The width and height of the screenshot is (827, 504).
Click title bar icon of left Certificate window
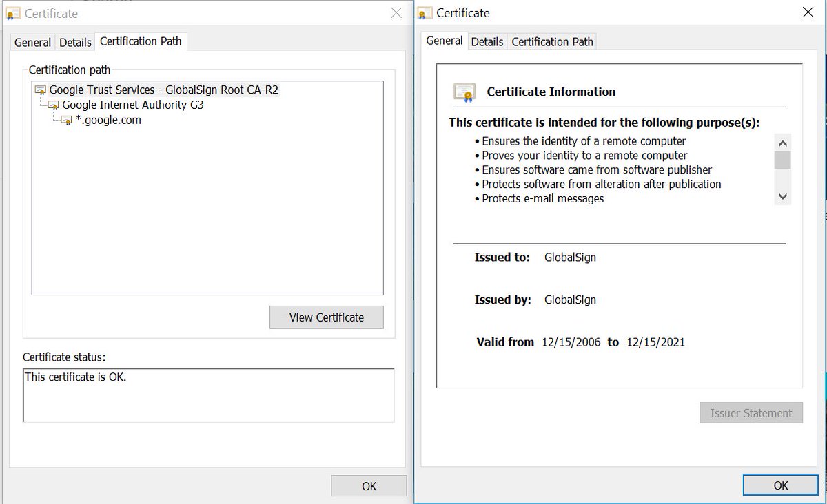pos(13,13)
